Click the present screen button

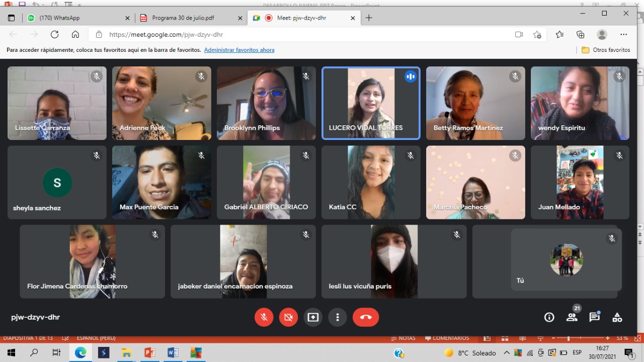pos(313,317)
